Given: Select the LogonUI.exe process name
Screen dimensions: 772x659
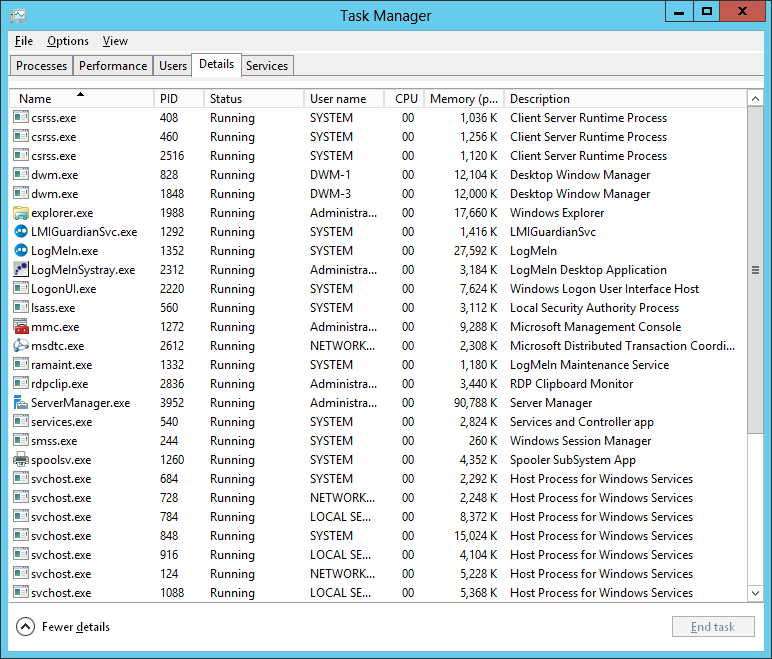Looking at the screenshot, I should point(64,289).
